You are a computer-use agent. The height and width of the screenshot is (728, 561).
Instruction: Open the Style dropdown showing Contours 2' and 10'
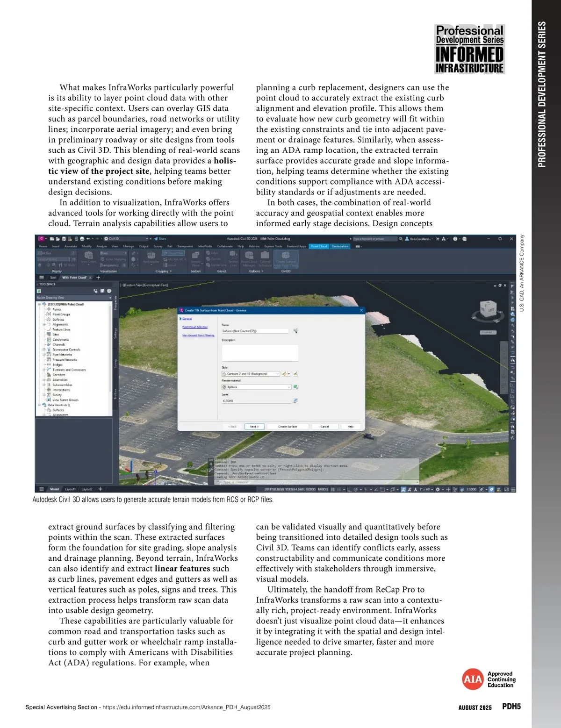point(251,374)
